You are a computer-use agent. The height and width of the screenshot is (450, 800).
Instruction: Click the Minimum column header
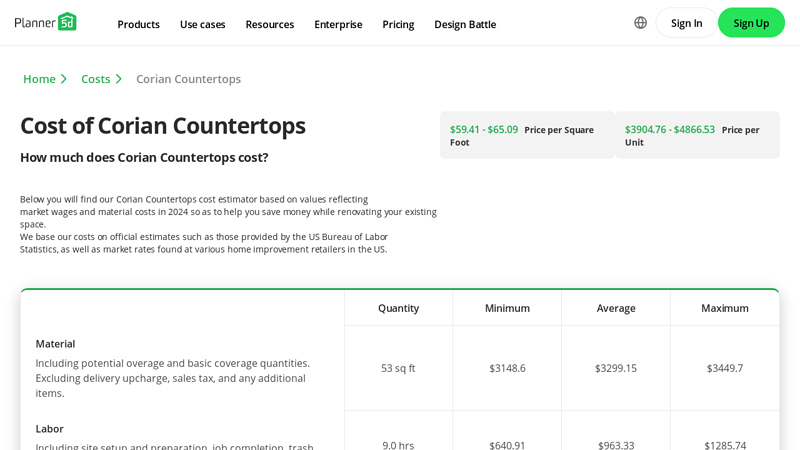(x=507, y=308)
